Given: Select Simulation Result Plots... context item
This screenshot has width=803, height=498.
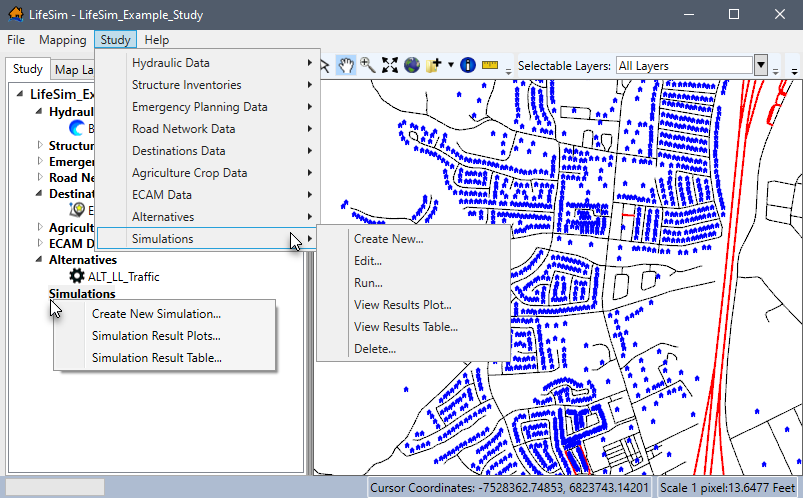Looking at the screenshot, I should 164,336.
